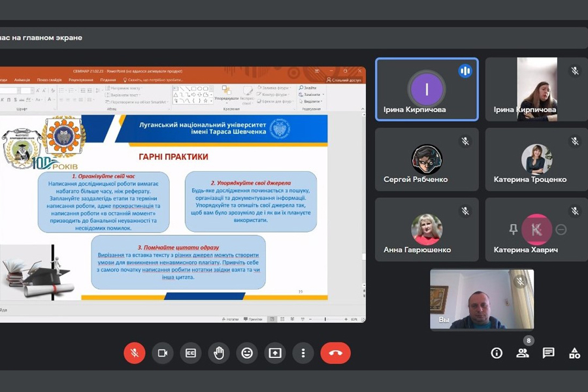Open the three-dot more options menu
This screenshot has height=392, width=588.
303,353
